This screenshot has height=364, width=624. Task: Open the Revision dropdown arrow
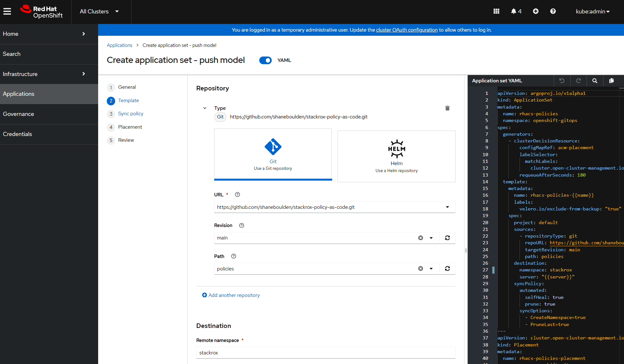[431, 238]
